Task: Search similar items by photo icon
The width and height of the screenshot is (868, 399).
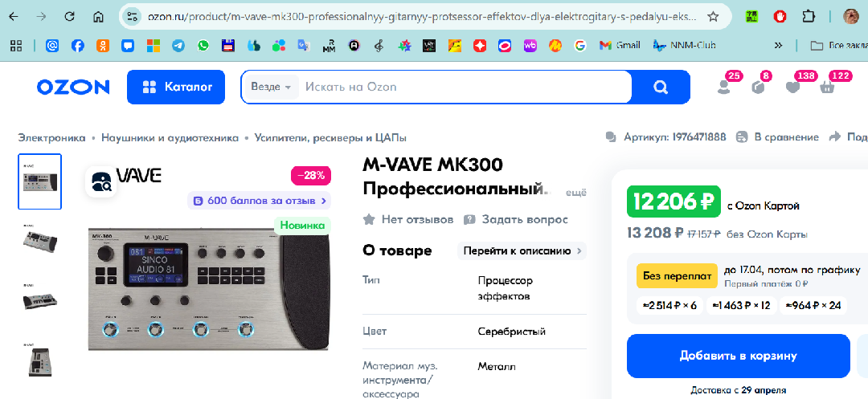Action: click(x=100, y=181)
